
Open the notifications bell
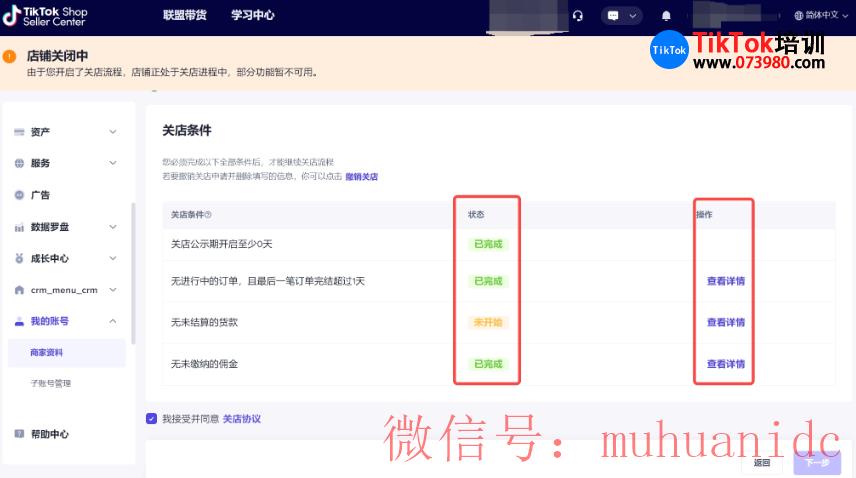[666, 16]
